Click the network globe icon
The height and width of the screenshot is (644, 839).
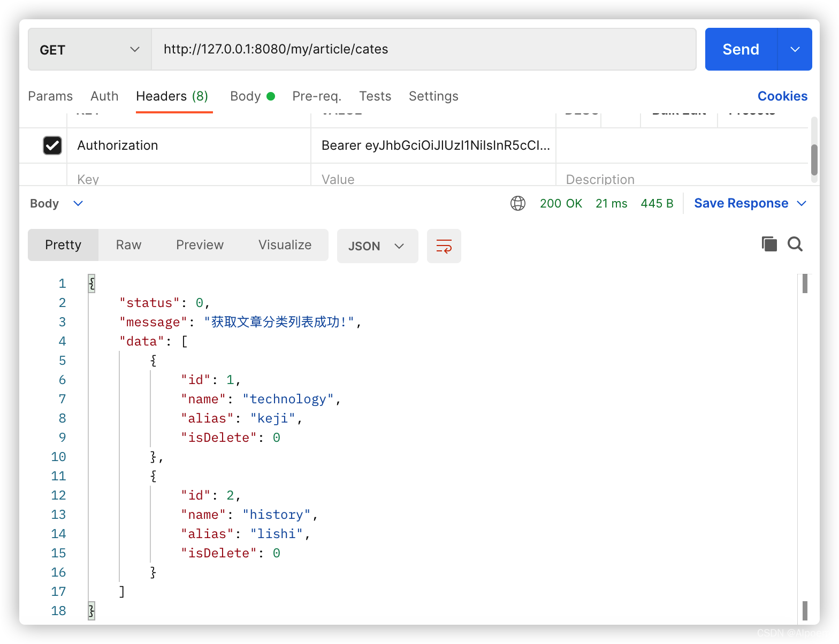518,203
